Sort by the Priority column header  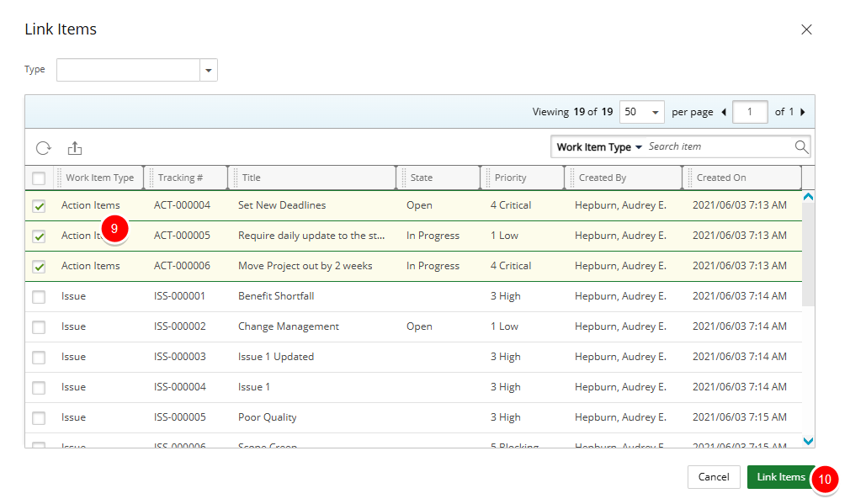511,178
